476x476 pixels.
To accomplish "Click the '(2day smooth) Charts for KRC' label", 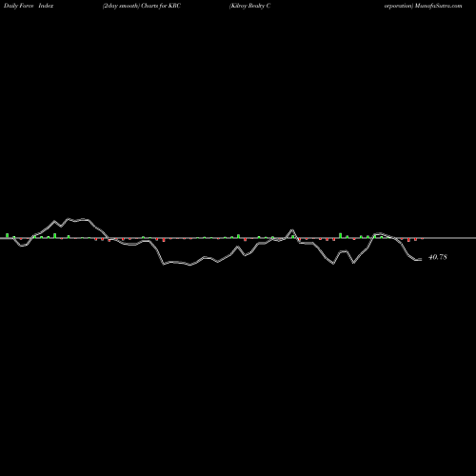I will pos(142,6).
